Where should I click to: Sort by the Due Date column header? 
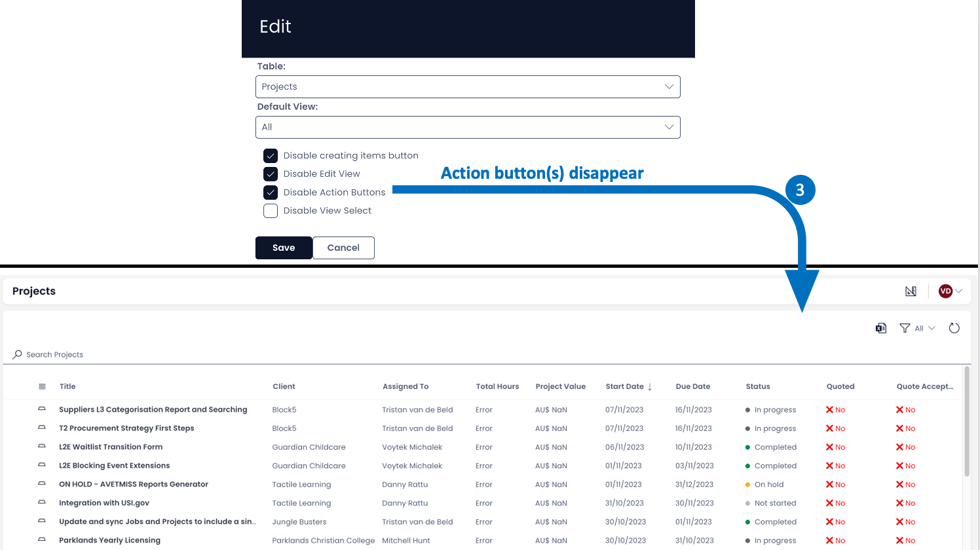[693, 386]
